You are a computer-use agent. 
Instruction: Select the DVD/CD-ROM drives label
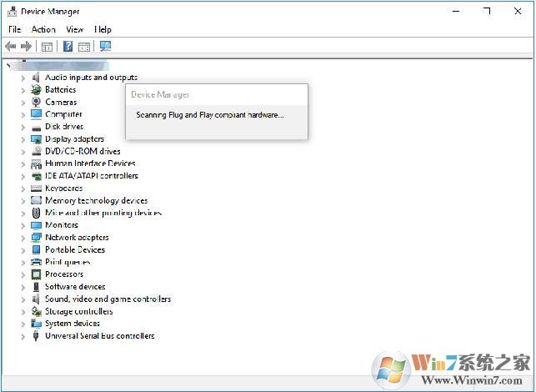click(83, 151)
